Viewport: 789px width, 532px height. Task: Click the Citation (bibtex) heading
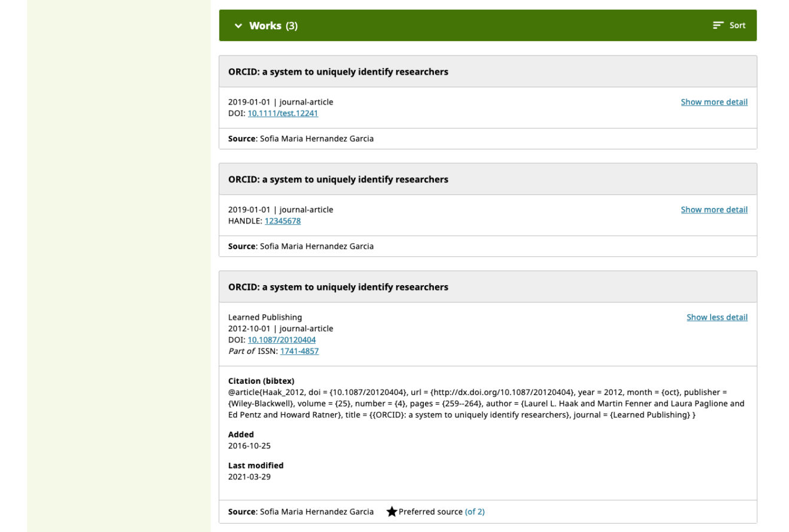261,381
